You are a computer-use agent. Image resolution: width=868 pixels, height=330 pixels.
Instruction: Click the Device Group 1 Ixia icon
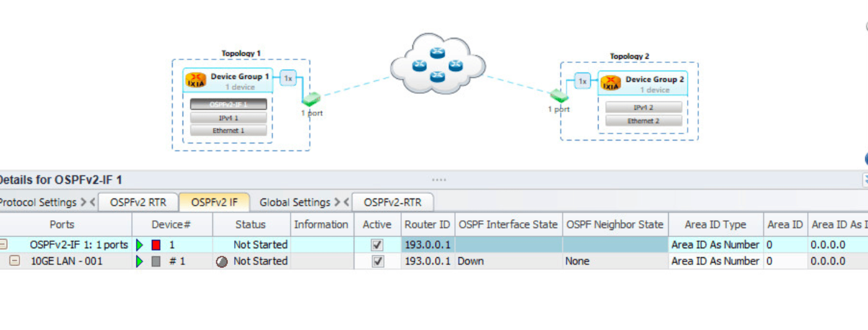pos(196,80)
